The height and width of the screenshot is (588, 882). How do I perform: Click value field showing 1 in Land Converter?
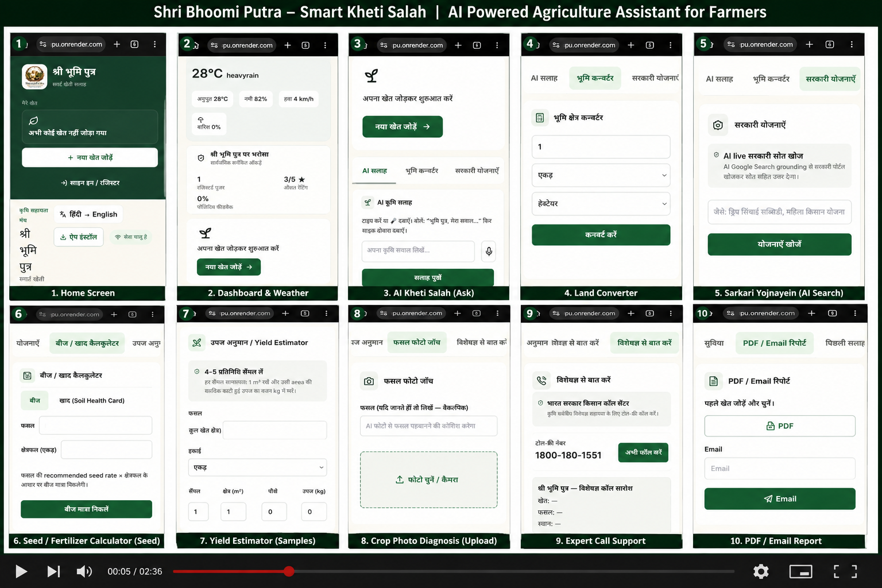coord(601,147)
